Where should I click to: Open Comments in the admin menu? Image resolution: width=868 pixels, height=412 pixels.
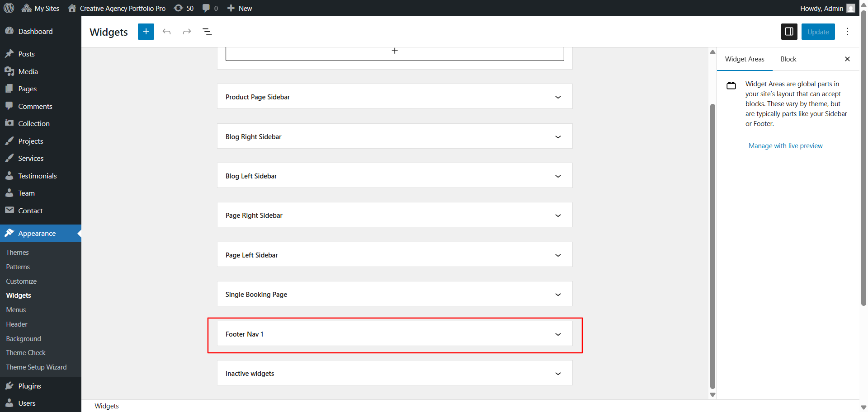[41, 106]
